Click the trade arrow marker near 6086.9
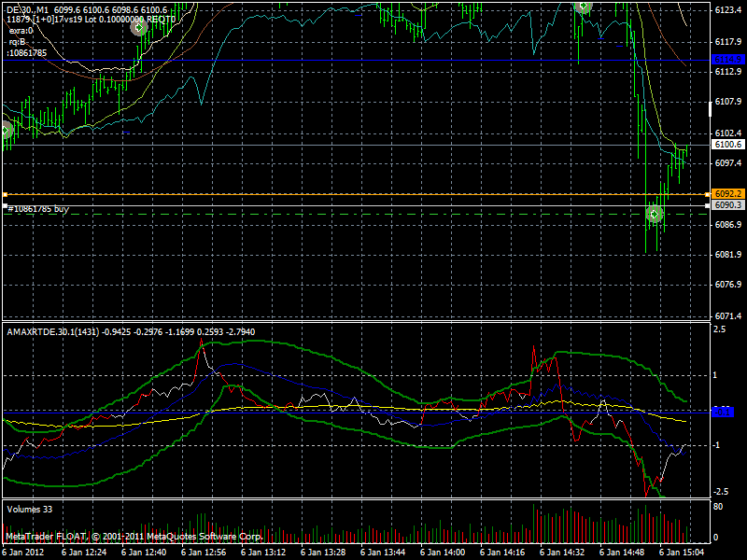Screen dimensions: 747x560 (655, 215)
